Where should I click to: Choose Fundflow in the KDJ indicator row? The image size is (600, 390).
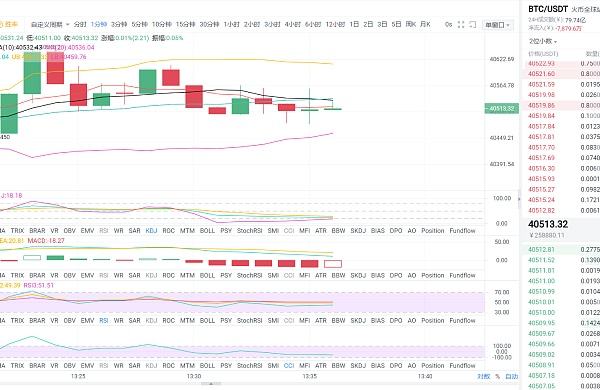coord(462,231)
